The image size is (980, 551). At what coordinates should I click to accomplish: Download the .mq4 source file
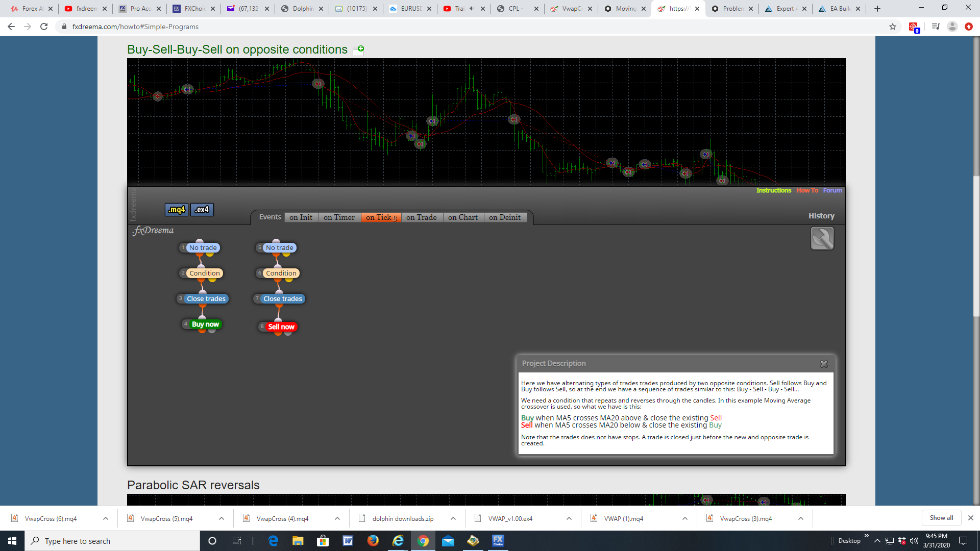click(177, 210)
